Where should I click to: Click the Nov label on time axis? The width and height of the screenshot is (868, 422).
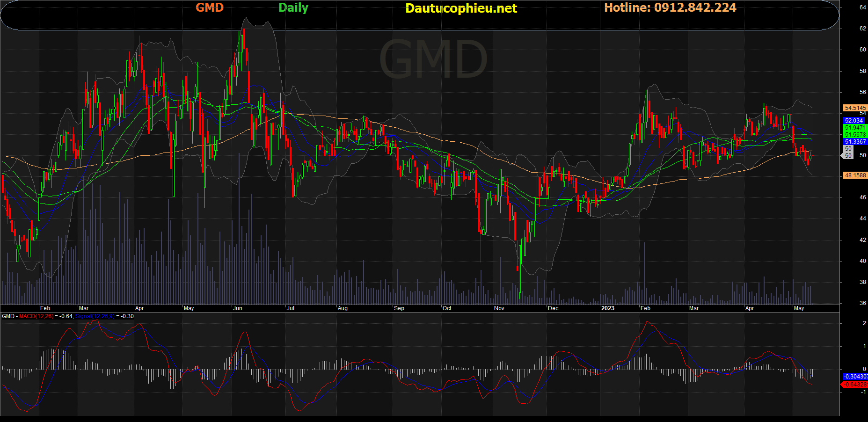tap(499, 308)
